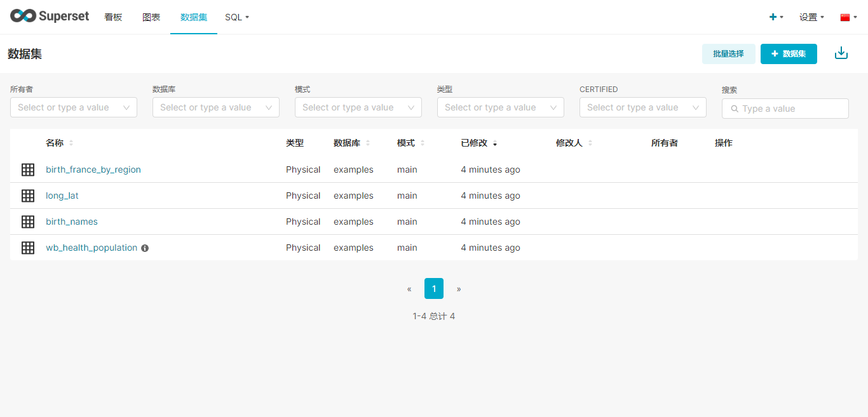Viewport: 868px width, 417px height.
Task: Open the language flag selector
Action: pos(848,17)
